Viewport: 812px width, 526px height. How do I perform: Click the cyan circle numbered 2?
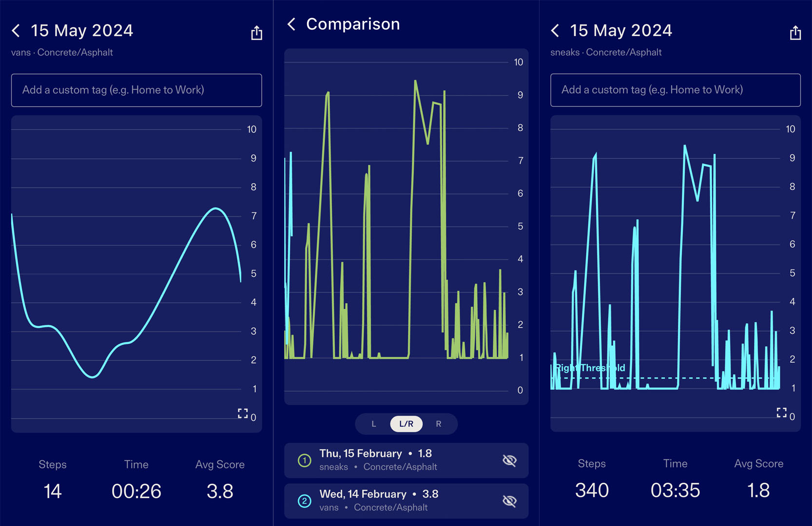coord(305,501)
